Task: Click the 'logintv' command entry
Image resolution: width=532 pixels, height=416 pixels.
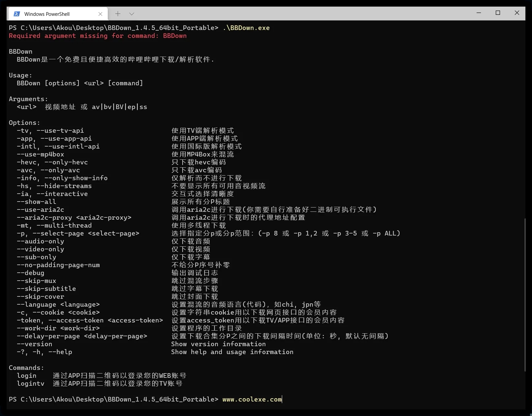Action: click(x=31, y=383)
